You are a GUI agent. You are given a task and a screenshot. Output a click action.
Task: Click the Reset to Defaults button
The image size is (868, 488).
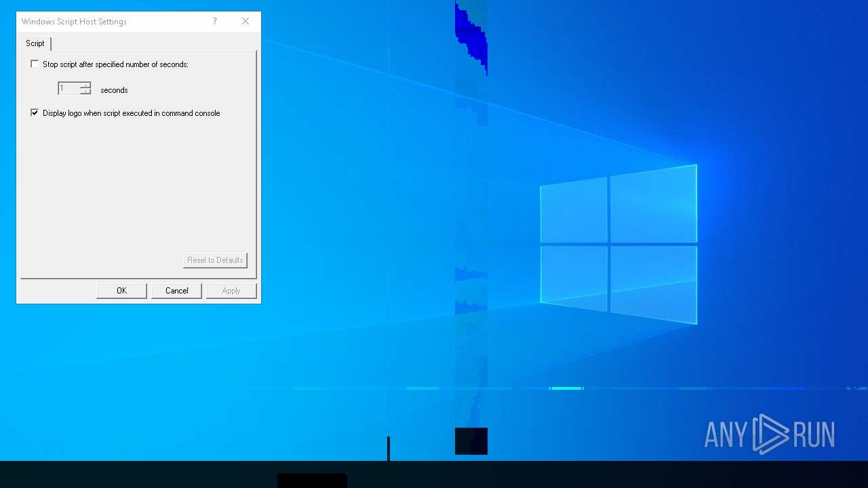tap(215, 260)
